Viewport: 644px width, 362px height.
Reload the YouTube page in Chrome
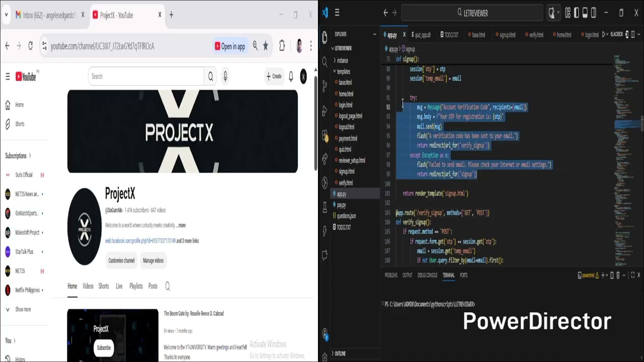[x=31, y=46]
